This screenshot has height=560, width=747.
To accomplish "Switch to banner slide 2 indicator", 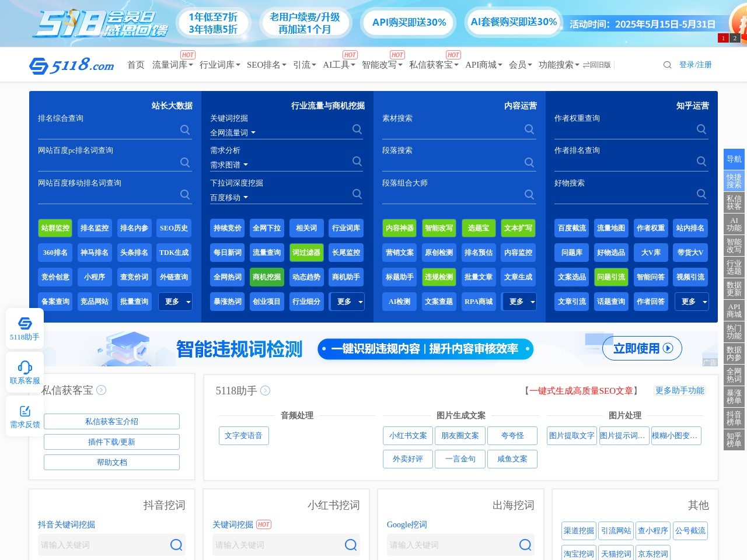I will click(x=735, y=38).
